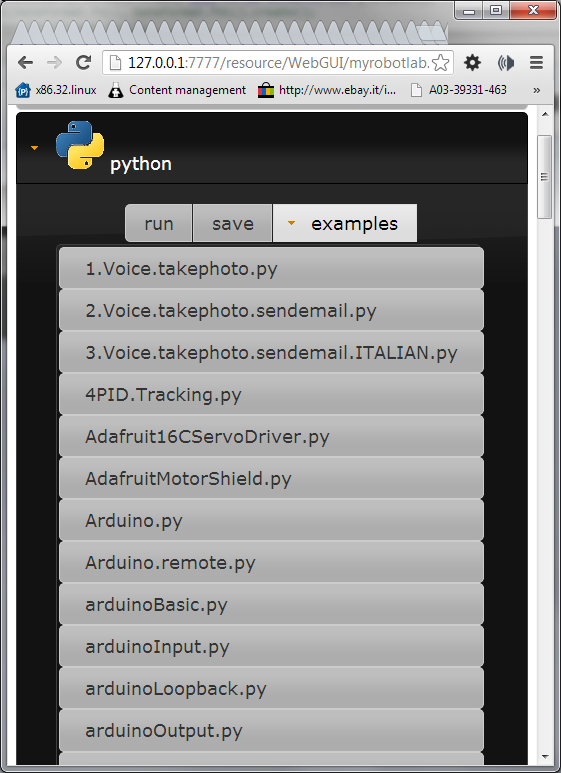This screenshot has height=773, width=561.
Task: Click the save button
Action: pyautogui.click(x=233, y=223)
